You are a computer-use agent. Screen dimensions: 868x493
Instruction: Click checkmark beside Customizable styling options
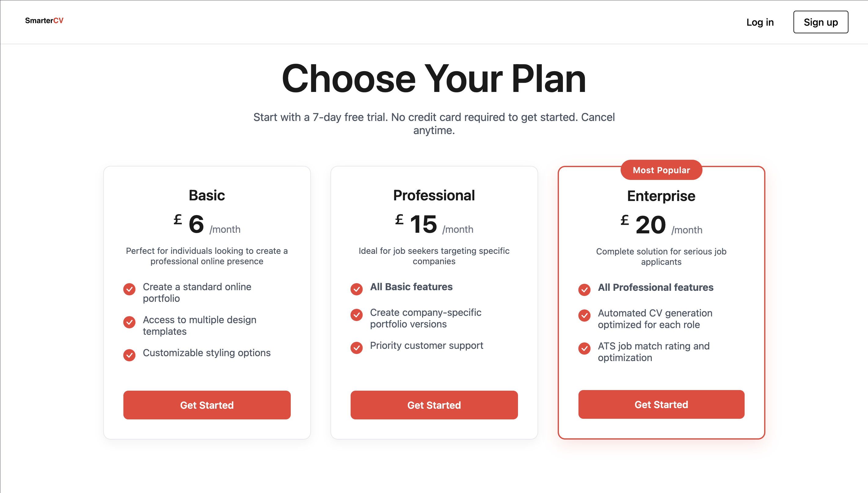coord(129,355)
